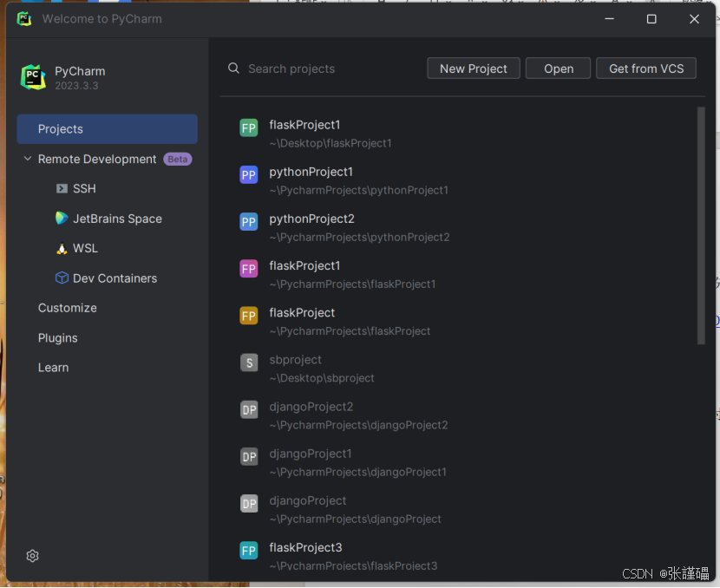Viewport: 720px width, 588px height.
Task: Open pythonProject2 project name
Action: pyautogui.click(x=311, y=219)
